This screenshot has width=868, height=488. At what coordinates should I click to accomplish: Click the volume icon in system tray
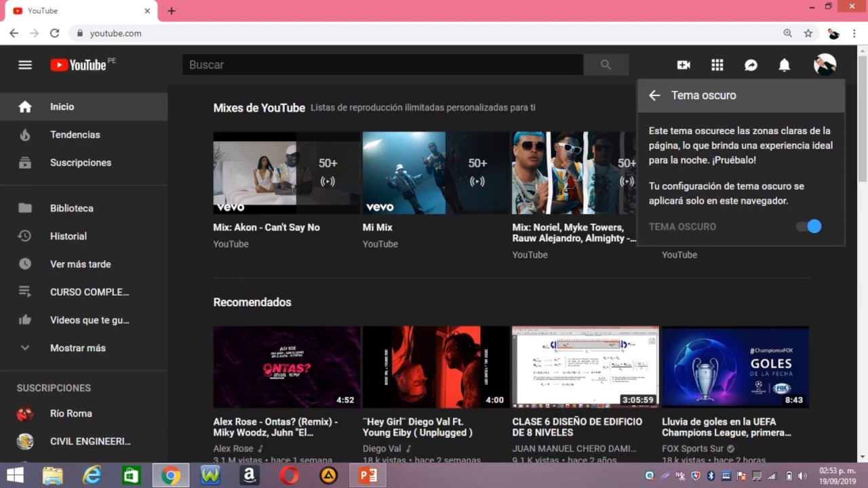803,476
